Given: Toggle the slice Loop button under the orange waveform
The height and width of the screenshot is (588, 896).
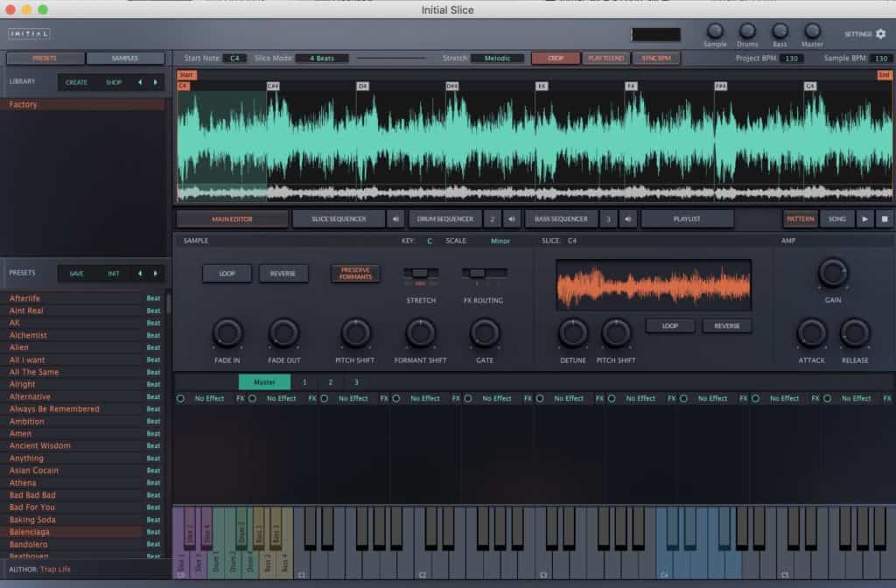Looking at the screenshot, I should [x=669, y=325].
